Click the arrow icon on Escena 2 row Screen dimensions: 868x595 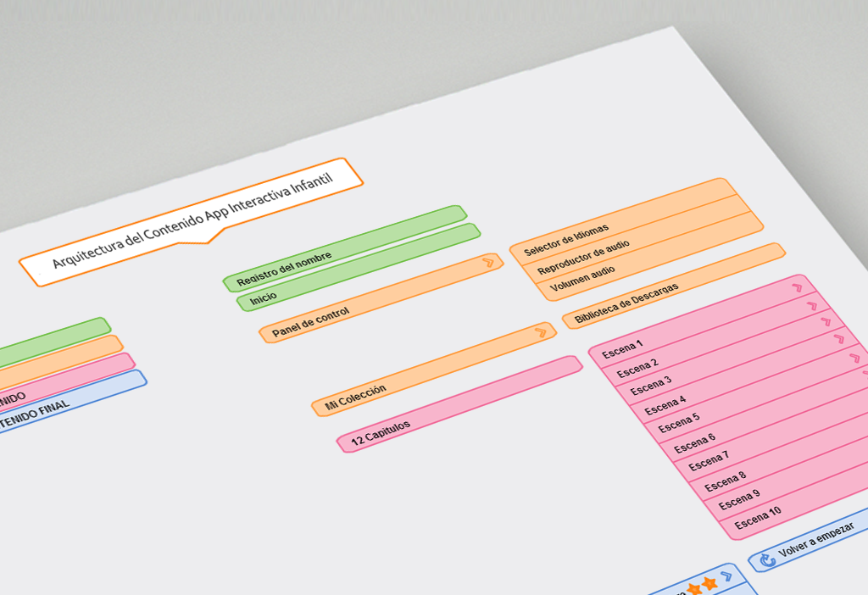[x=811, y=305]
